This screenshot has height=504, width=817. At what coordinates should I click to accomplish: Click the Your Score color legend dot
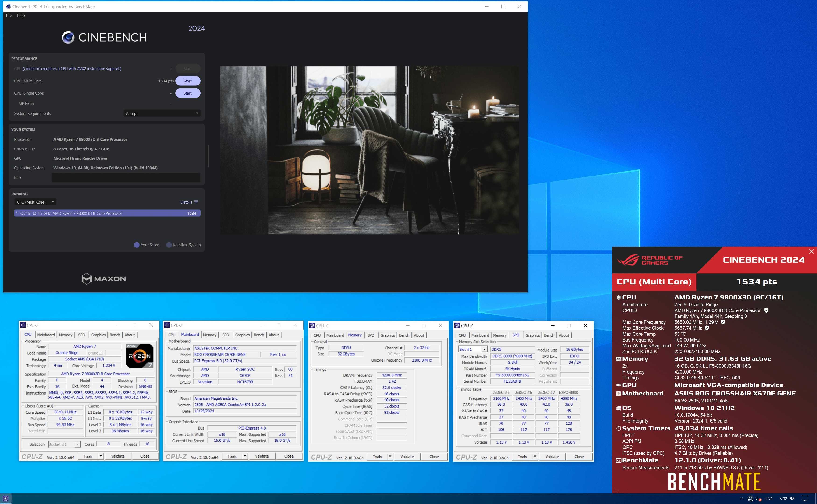click(137, 245)
